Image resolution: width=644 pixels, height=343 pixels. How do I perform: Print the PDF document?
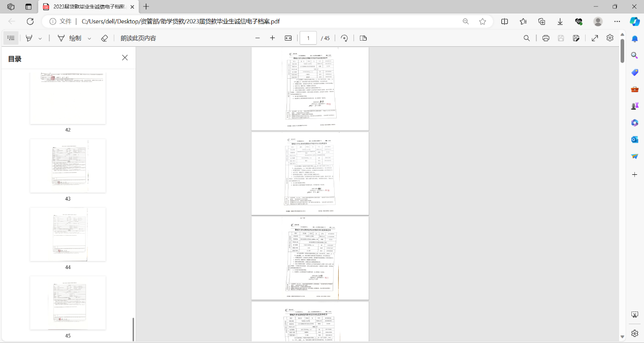[545, 38]
